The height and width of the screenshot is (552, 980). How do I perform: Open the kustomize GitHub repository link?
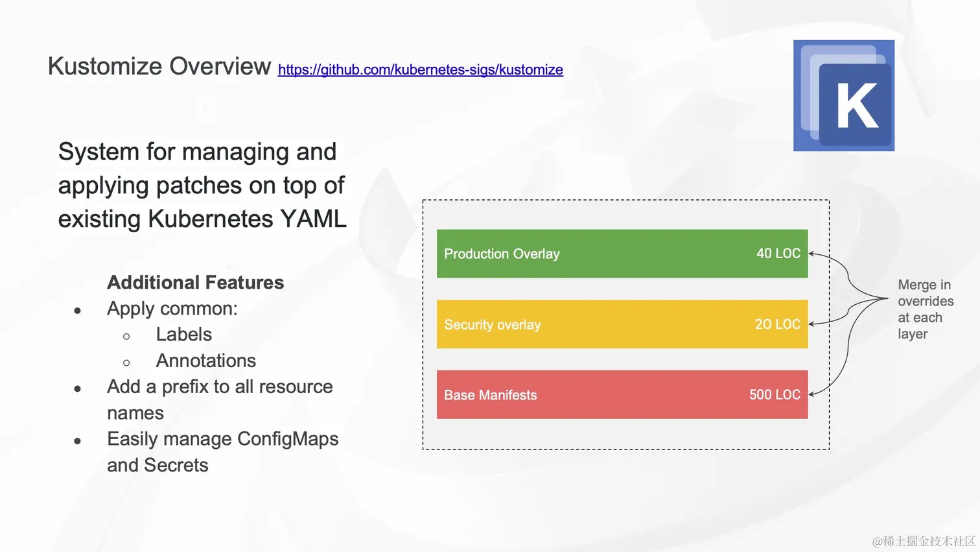[x=420, y=70]
